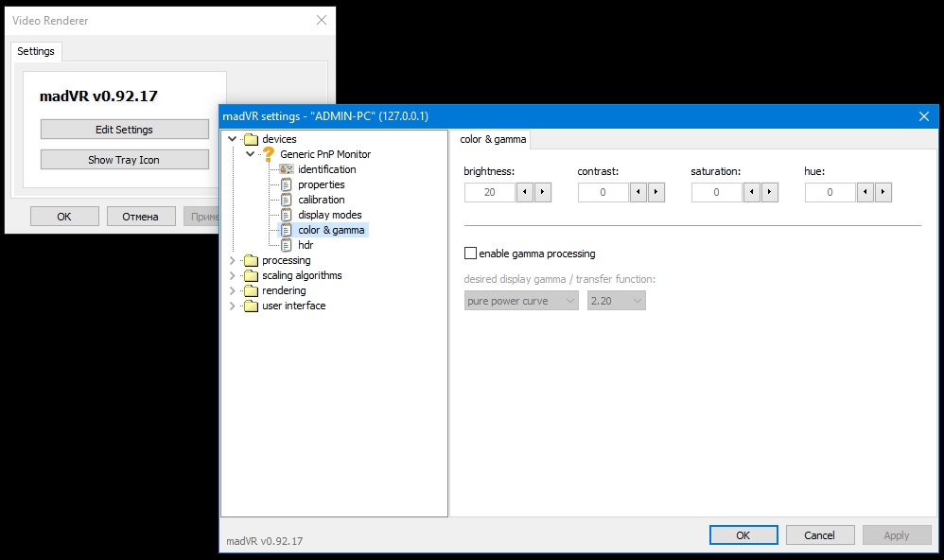Screen dimensions: 944x560
Task: Click Show Tray Icon button
Action: pos(125,160)
